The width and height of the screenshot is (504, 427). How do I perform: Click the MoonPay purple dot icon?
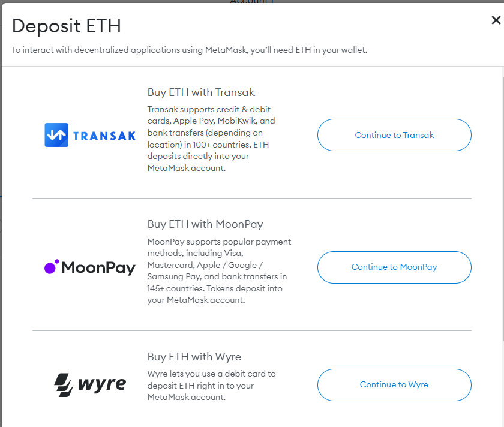click(x=52, y=267)
